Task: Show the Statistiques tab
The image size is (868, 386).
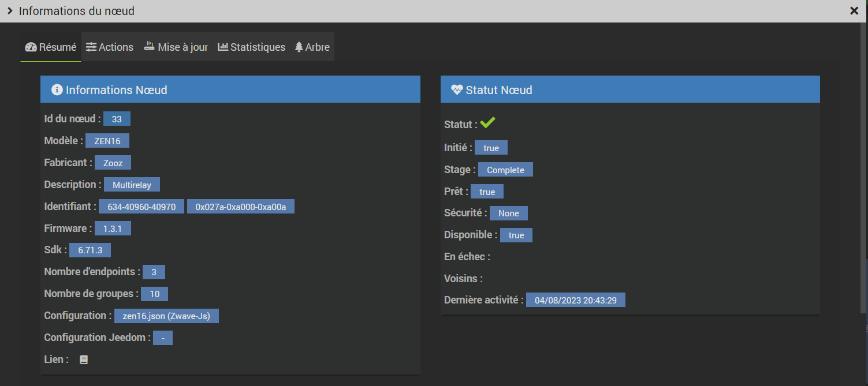Action: 251,47
